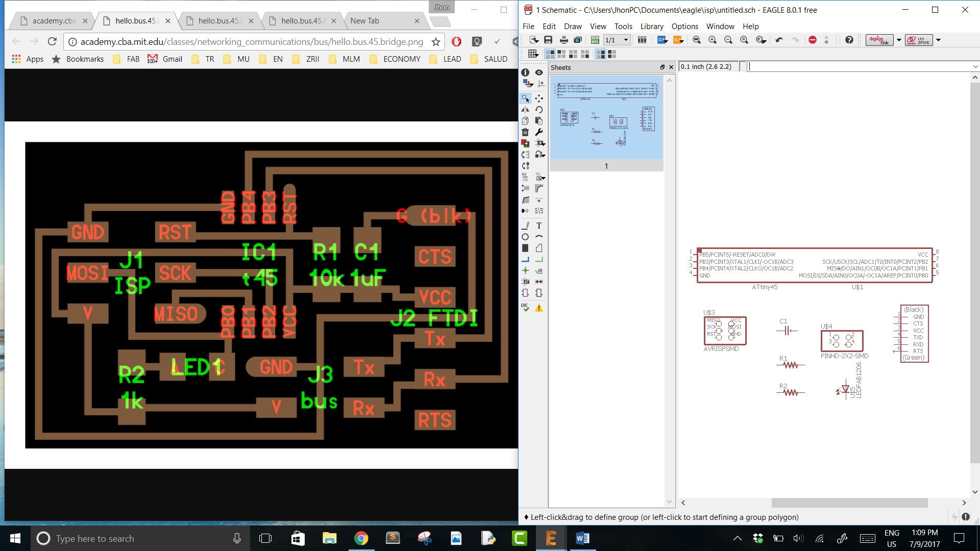Viewport: 980px width, 551px height.
Task: Open the grid settings dropdown
Action: point(533,54)
